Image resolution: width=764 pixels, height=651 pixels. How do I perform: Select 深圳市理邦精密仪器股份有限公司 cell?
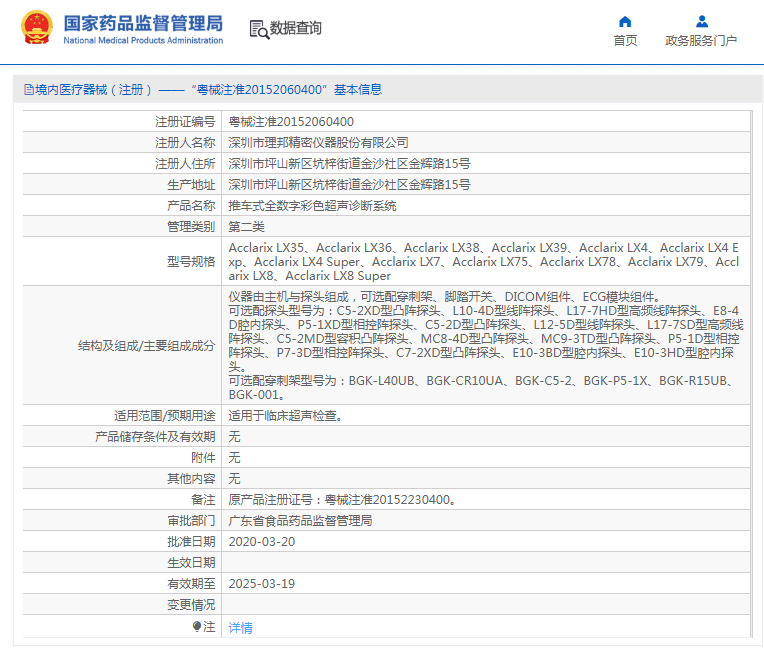[x=318, y=143]
